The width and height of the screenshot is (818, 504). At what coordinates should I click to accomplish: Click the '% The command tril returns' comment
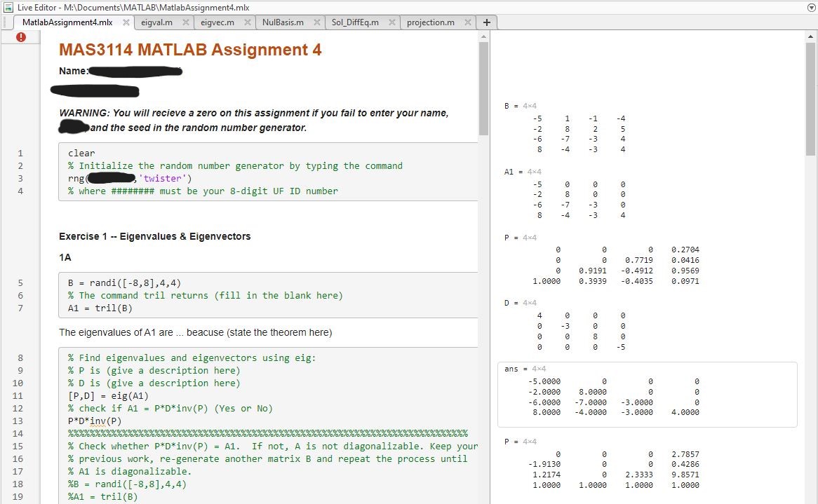[x=205, y=296]
